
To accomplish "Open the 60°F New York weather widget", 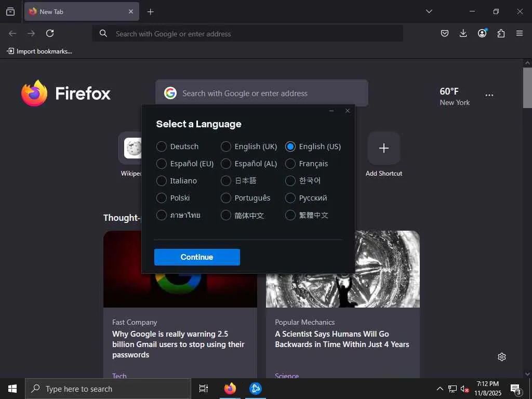I will click(455, 96).
